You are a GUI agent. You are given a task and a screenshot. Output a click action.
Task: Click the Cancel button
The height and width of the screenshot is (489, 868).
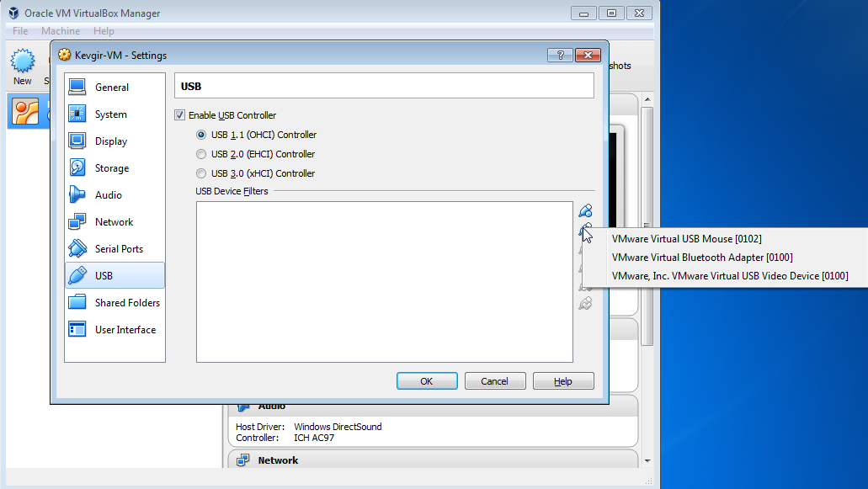495,381
